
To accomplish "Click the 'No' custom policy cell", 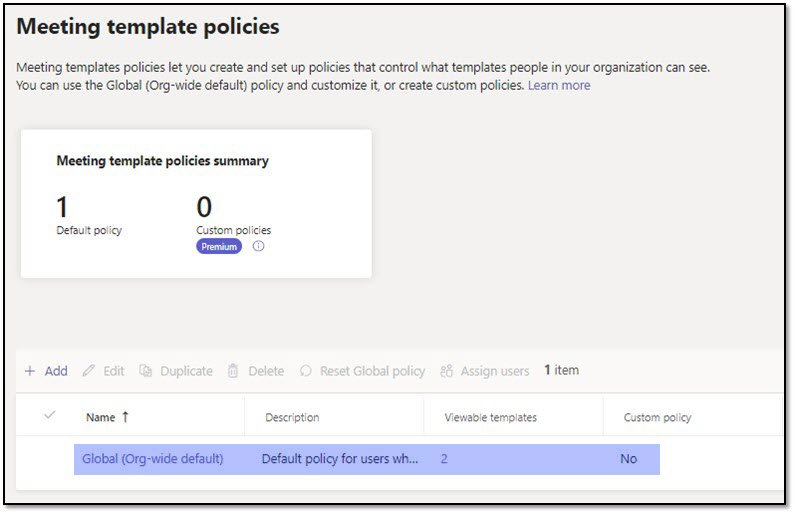I will (628, 459).
